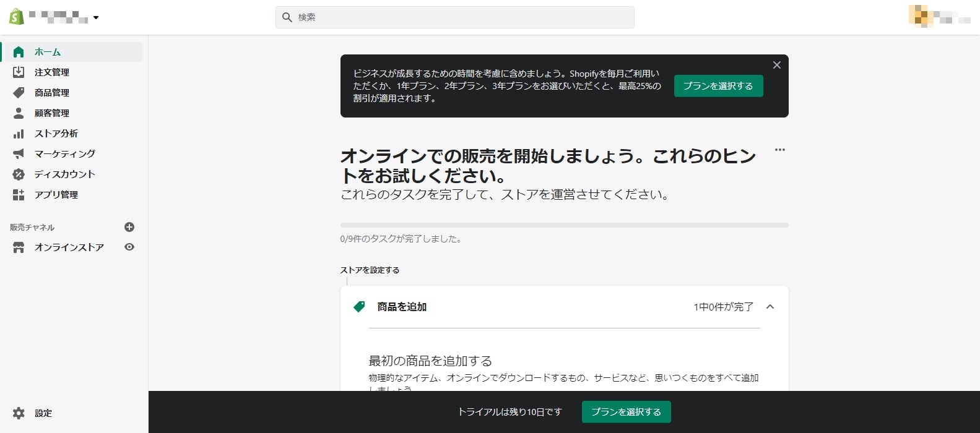
Task: Open ストア分析 bar chart icon
Action: pos(19,134)
